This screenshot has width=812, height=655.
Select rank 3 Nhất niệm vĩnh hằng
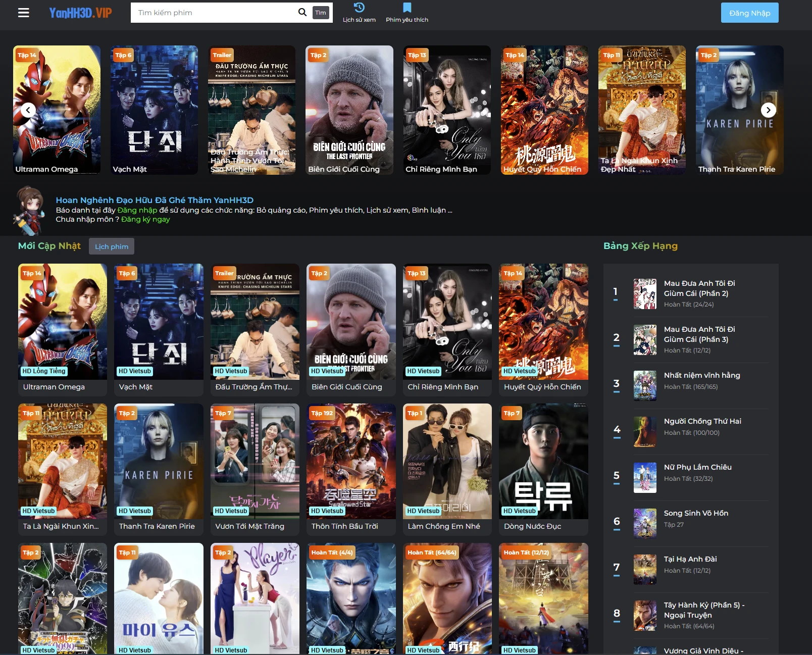pos(701,375)
